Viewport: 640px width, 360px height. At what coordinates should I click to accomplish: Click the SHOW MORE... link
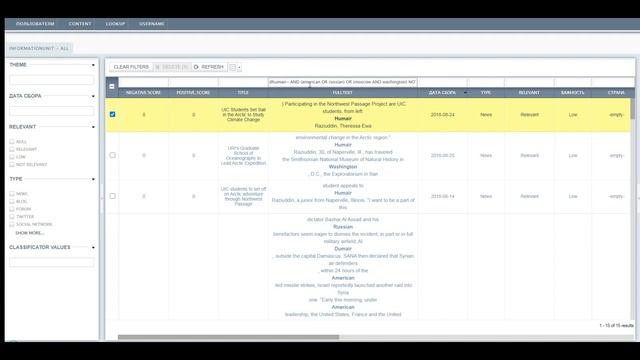(x=29, y=233)
